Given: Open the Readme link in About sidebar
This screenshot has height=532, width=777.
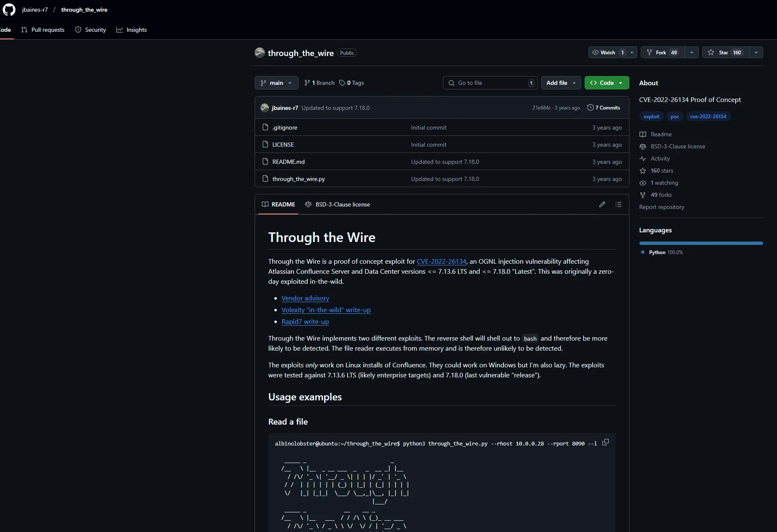Looking at the screenshot, I should 656,134.
